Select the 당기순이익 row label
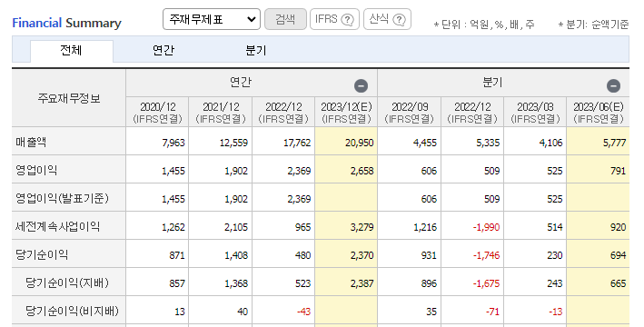The width and height of the screenshot is (644, 327). click(42, 254)
